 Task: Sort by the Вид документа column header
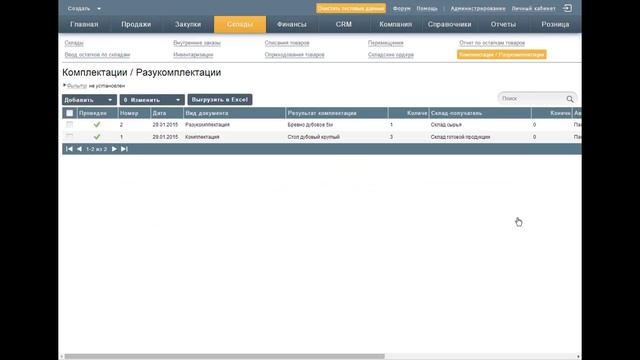234,113
